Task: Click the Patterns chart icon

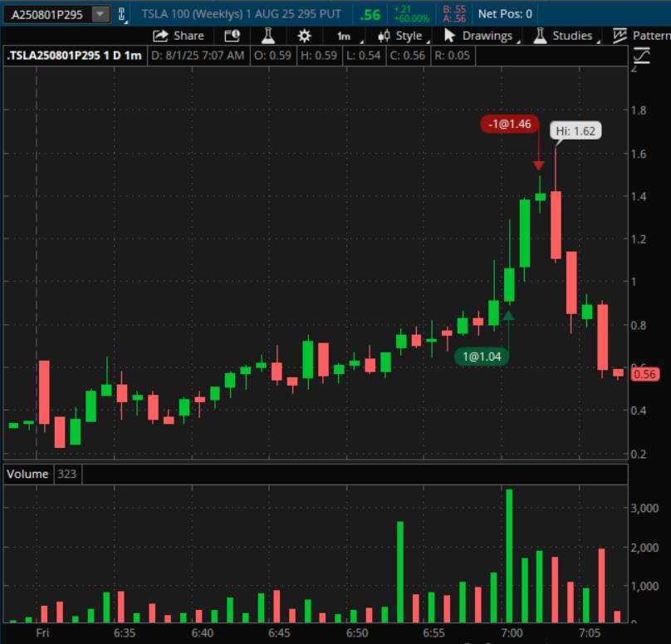Action: 620,36
